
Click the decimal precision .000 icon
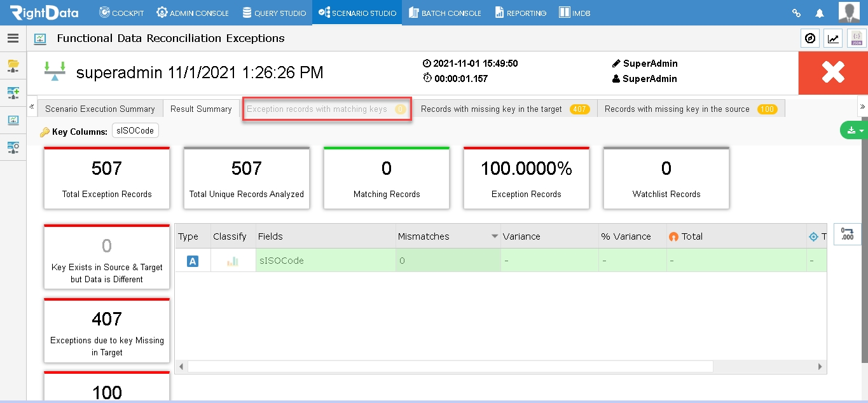click(847, 234)
